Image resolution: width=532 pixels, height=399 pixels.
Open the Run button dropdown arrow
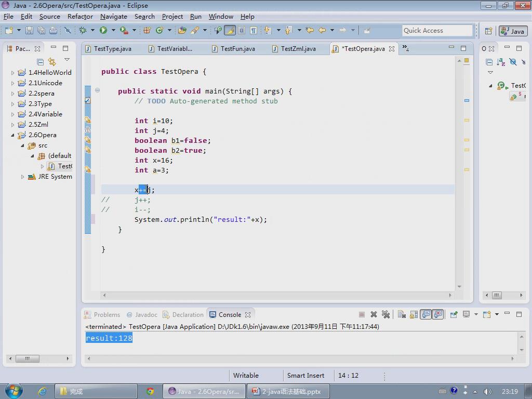coord(113,31)
